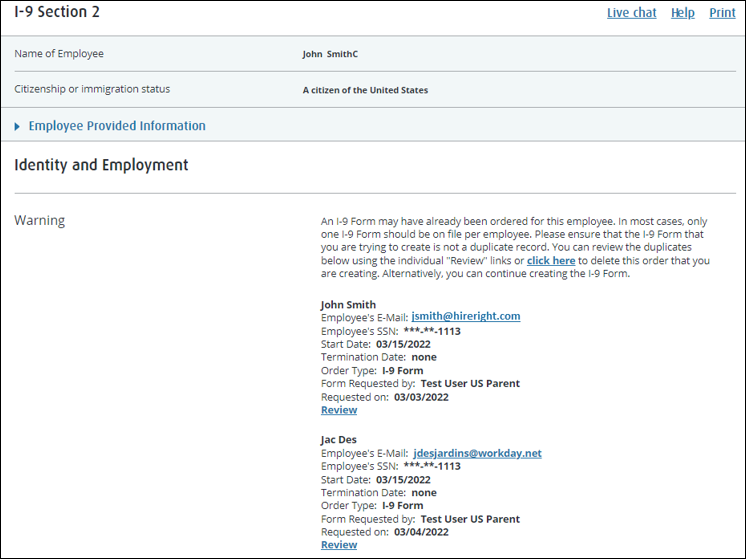This screenshot has width=746, height=559.
Task: Click the John Smith duplicate record name
Action: click(348, 304)
